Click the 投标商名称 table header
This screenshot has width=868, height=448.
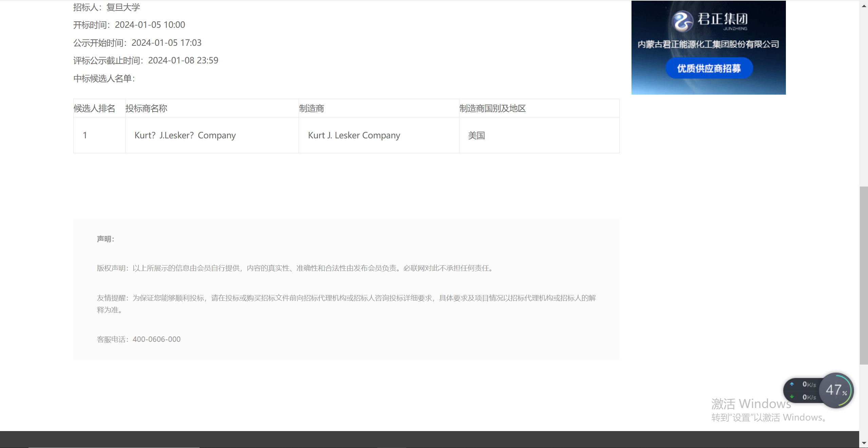(146, 109)
